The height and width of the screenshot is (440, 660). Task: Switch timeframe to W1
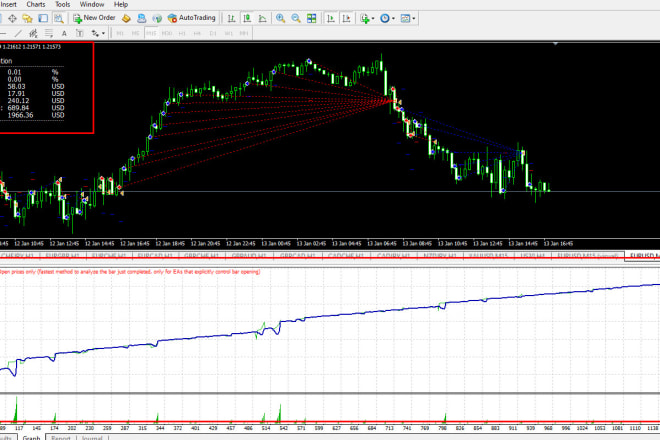[229, 33]
